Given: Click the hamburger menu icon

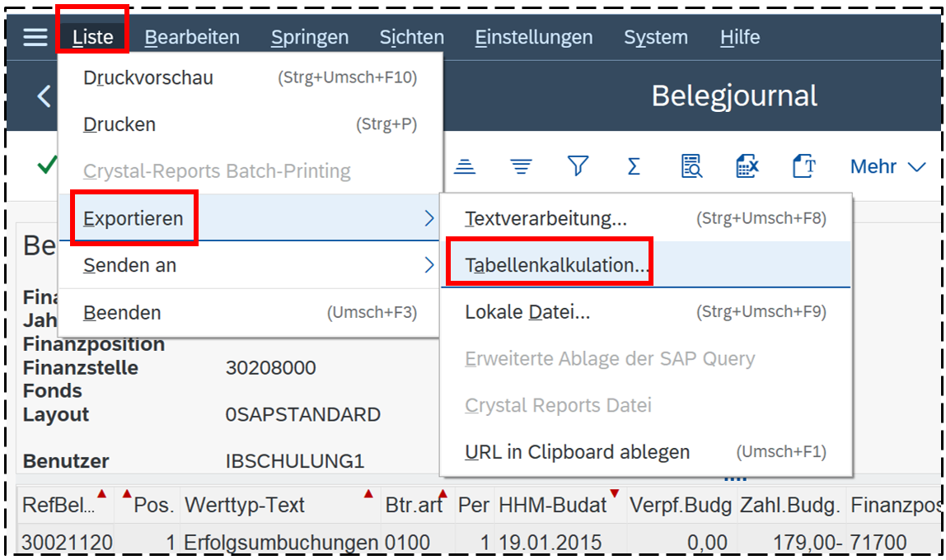Looking at the screenshot, I should pos(35,37).
